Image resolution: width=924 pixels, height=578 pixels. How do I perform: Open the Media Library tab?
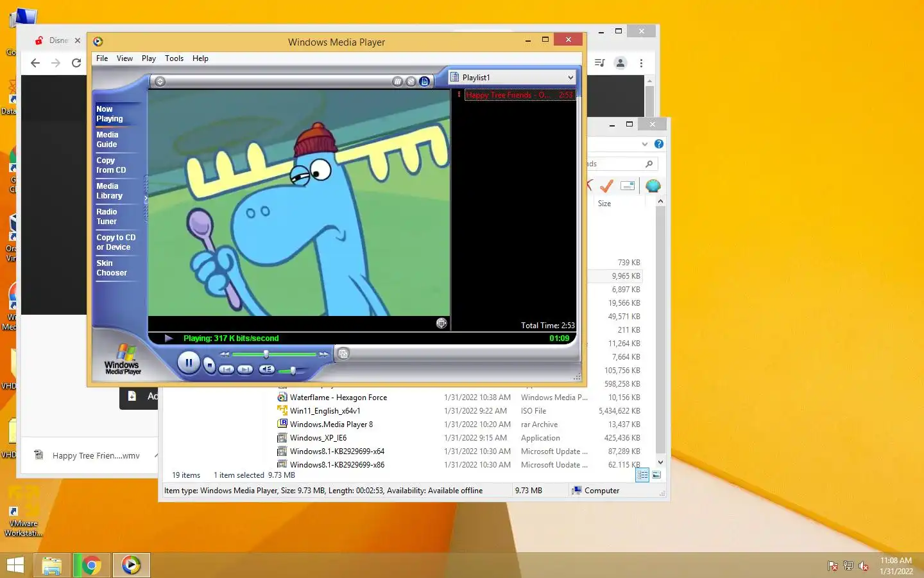click(118, 191)
